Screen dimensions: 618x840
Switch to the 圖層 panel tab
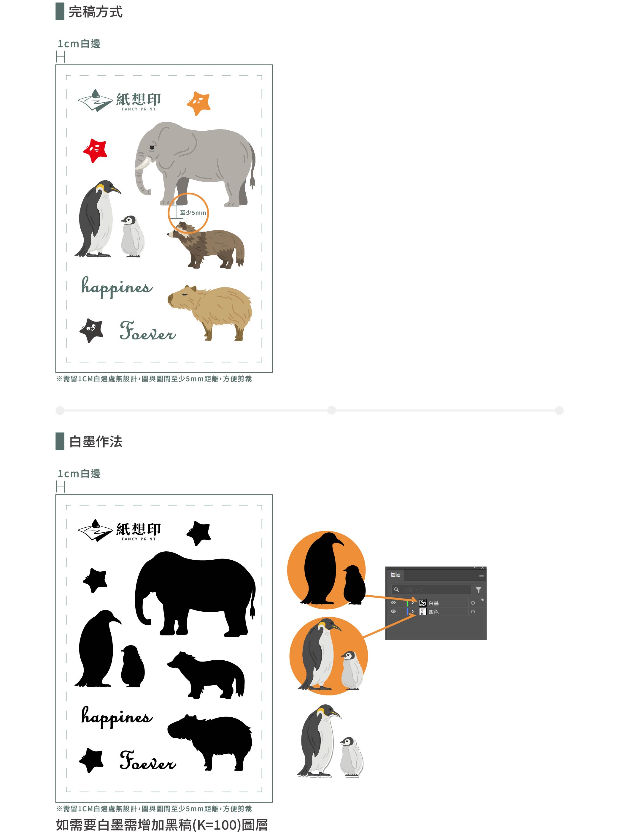pyautogui.click(x=395, y=575)
